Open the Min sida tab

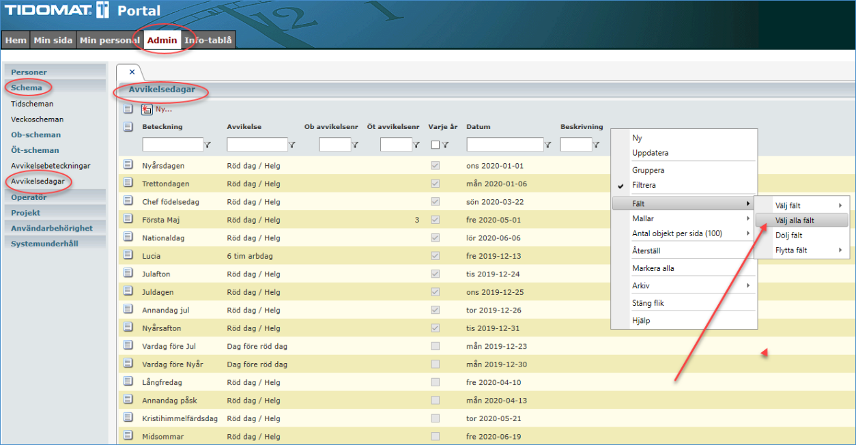(53, 40)
